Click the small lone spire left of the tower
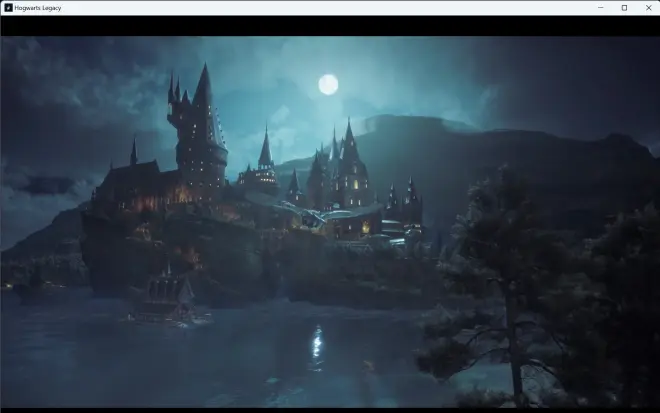 coord(133,153)
